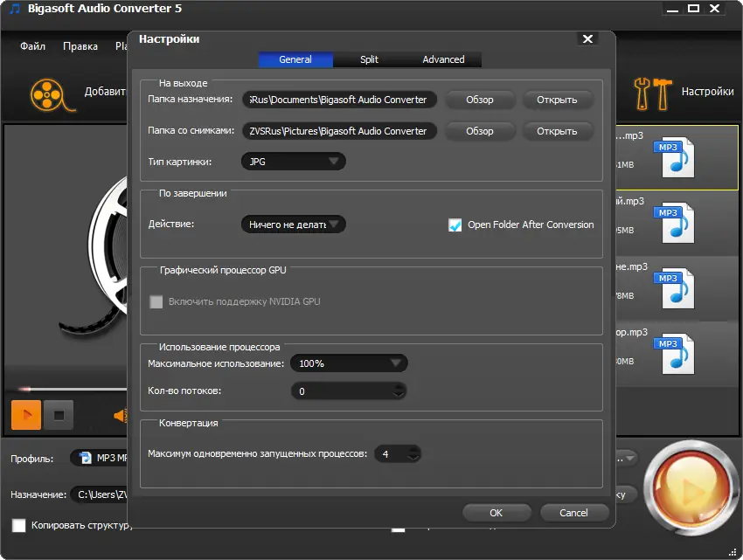The image size is (743, 560).
Task: Click Обзор for Папка назначения
Action: (x=480, y=100)
